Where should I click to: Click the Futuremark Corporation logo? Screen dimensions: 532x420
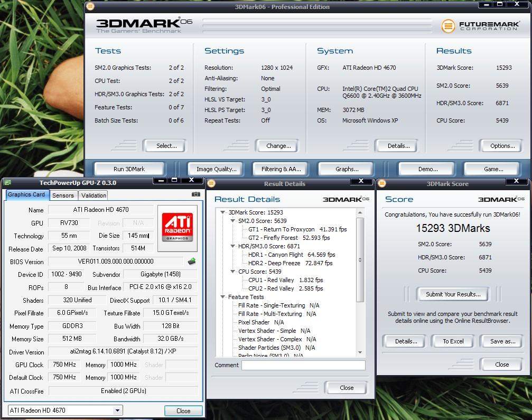click(x=480, y=25)
